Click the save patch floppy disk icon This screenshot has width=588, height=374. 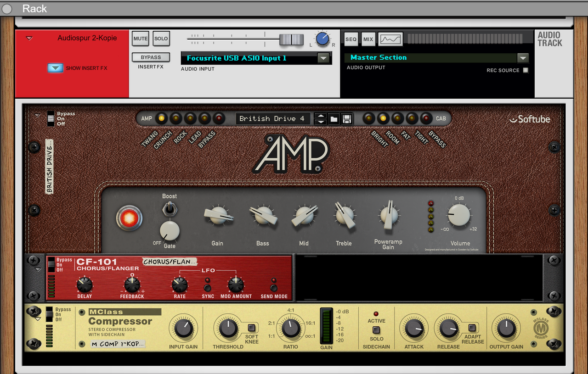(x=347, y=119)
